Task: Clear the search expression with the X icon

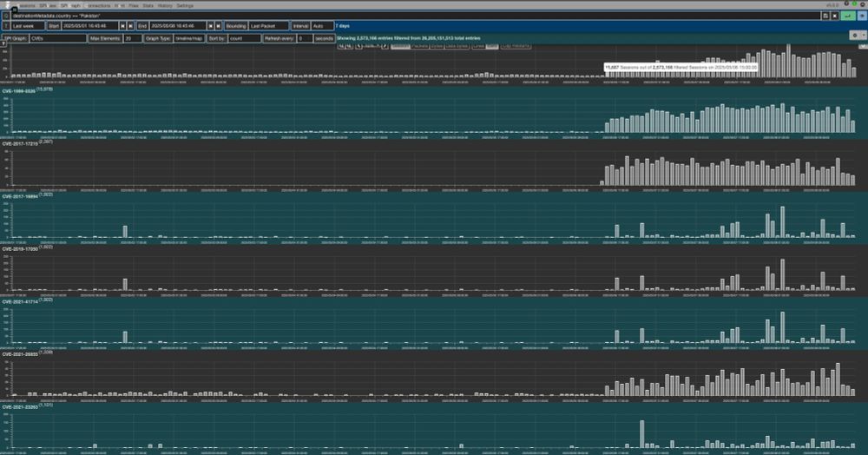Action: 835,16
